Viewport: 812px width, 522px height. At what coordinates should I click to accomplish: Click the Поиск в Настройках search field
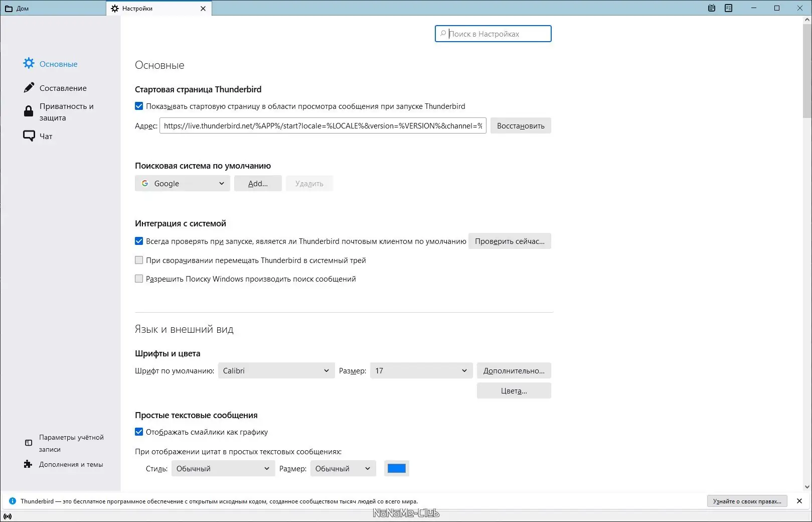tap(493, 34)
